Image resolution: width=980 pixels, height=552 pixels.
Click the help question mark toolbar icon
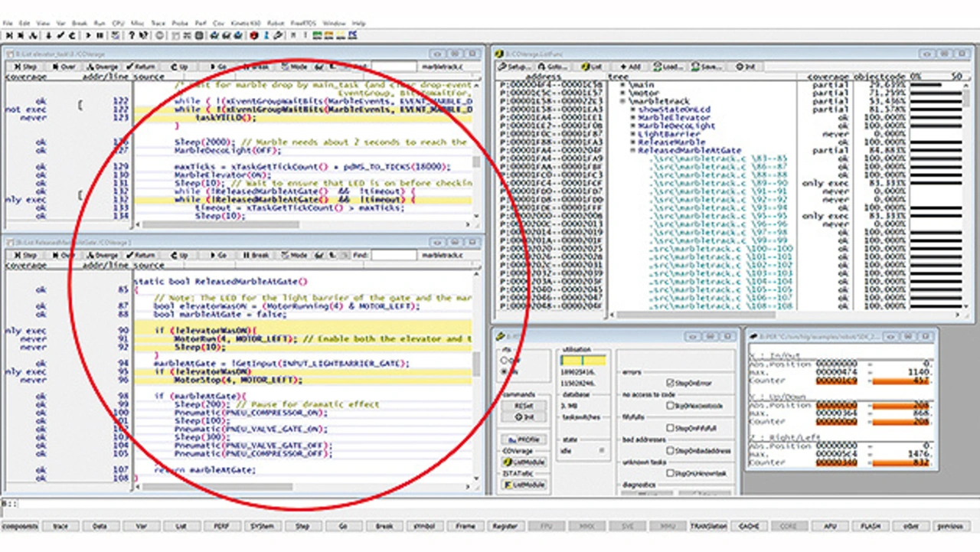pos(132,35)
